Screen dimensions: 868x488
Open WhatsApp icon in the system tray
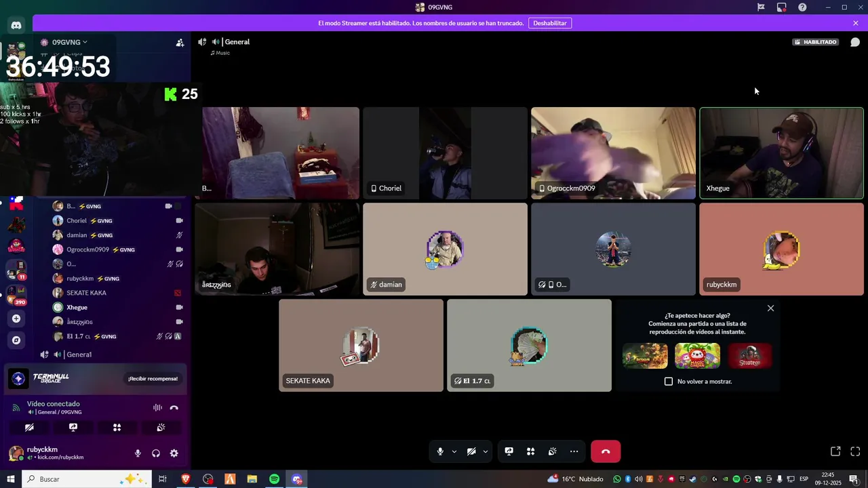pyautogui.click(x=616, y=479)
